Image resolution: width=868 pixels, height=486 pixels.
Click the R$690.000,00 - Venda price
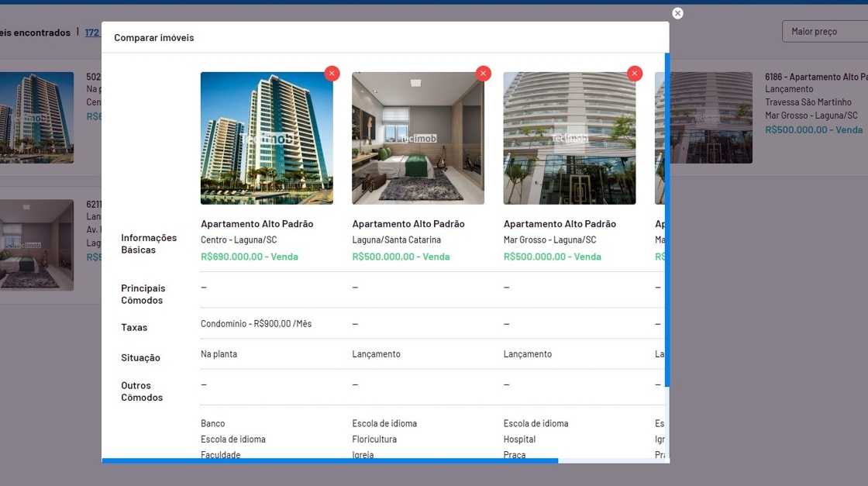(249, 257)
